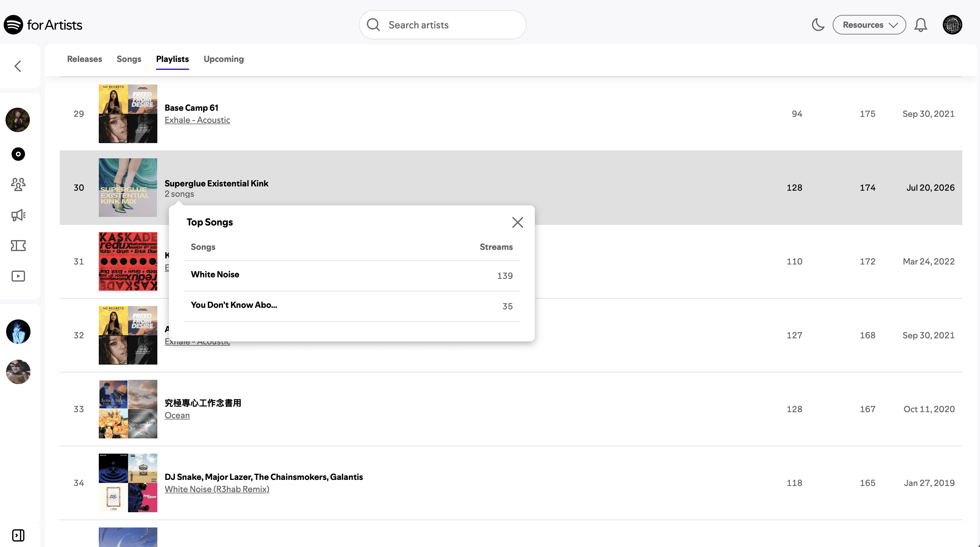The width and height of the screenshot is (980, 547).
Task: Open the Campaigns megaphone icon in sidebar
Action: click(18, 215)
